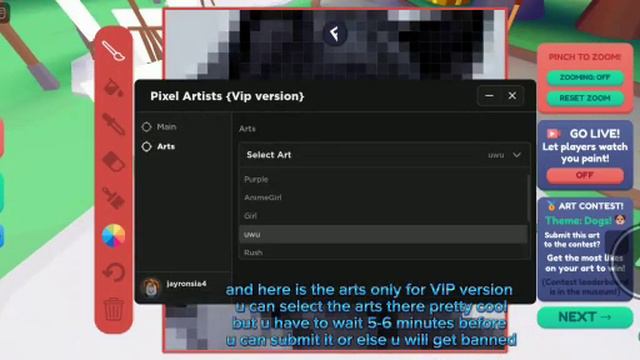Click the jayronsia4 avatar thumbnail

coord(151,287)
